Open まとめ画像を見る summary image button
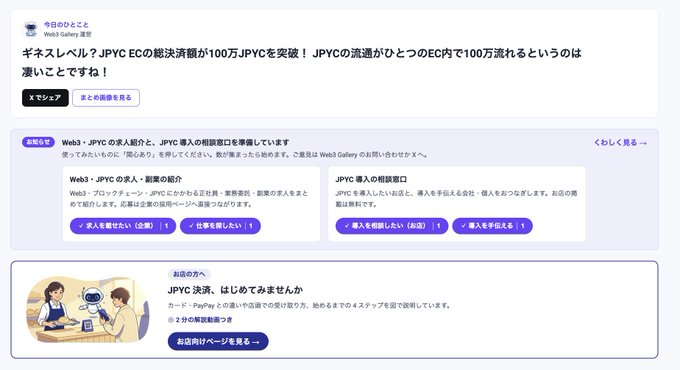The width and height of the screenshot is (680, 370). click(x=106, y=98)
